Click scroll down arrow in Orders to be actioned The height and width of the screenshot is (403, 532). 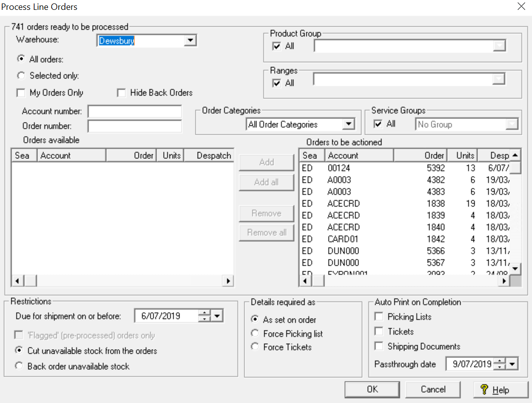515,269
